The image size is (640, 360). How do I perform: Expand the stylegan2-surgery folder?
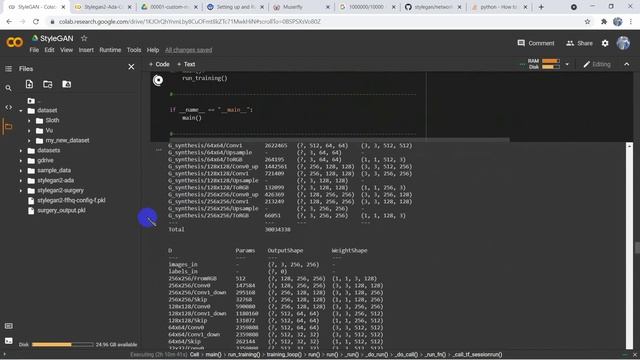pyautogui.click(x=21, y=191)
